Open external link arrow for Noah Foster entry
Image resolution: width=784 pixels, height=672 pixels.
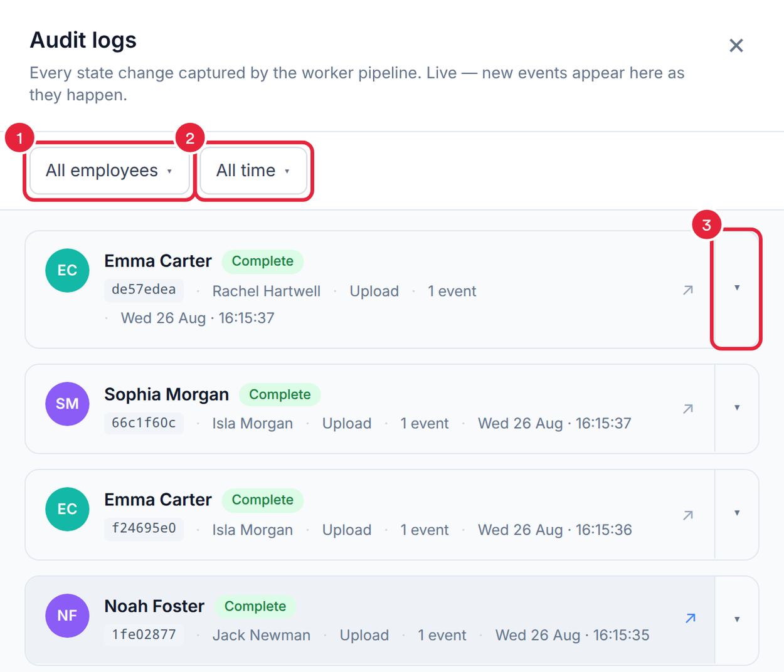pos(691,619)
